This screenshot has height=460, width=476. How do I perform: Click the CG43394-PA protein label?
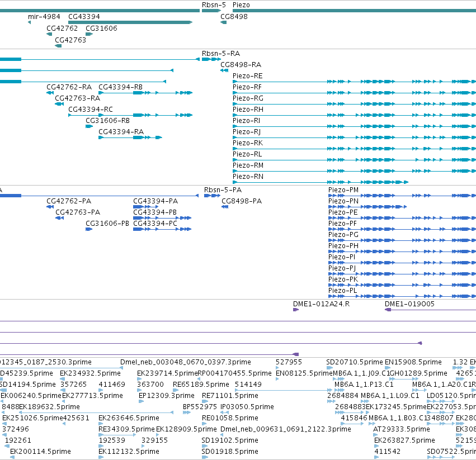155,201
